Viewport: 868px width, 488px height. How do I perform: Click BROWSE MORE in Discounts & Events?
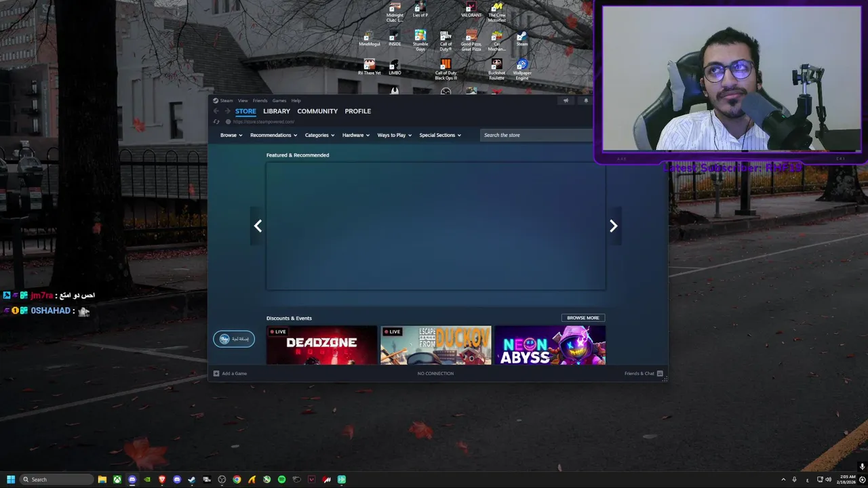click(583, 318)
